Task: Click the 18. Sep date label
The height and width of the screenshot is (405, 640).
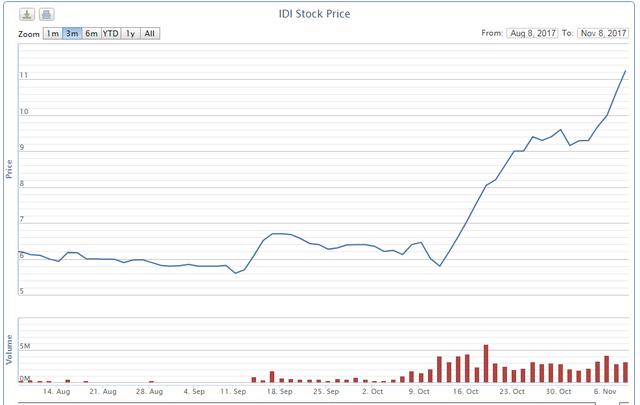Action: point(279,391)
